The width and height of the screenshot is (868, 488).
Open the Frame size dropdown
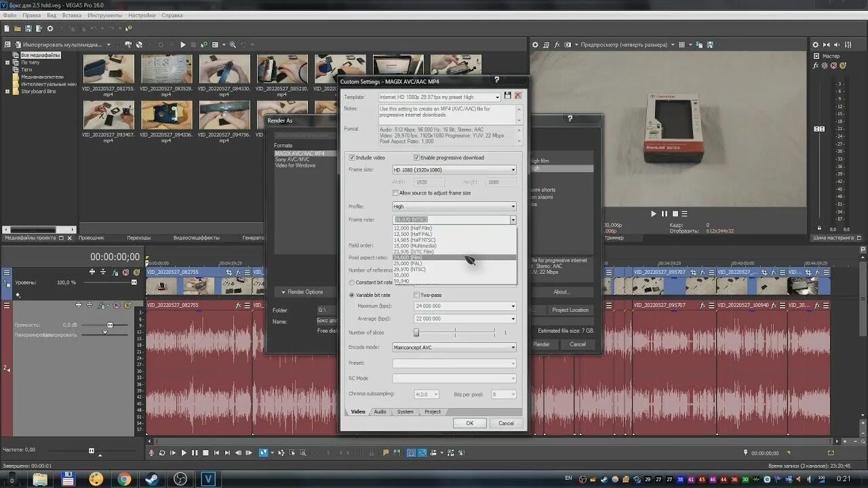click(513, 169)
